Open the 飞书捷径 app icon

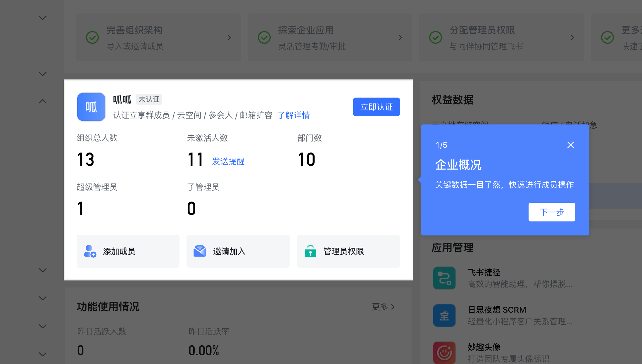pos(444,278)
